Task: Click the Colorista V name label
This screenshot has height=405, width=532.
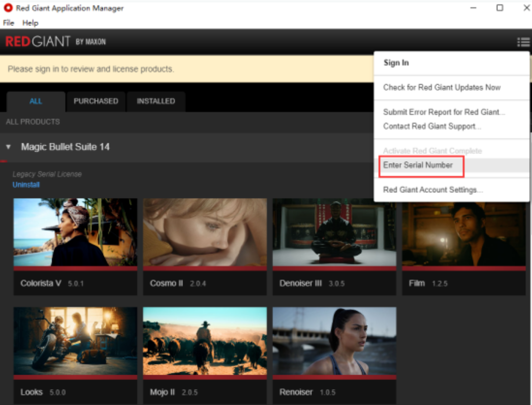Action: [41, 283]
